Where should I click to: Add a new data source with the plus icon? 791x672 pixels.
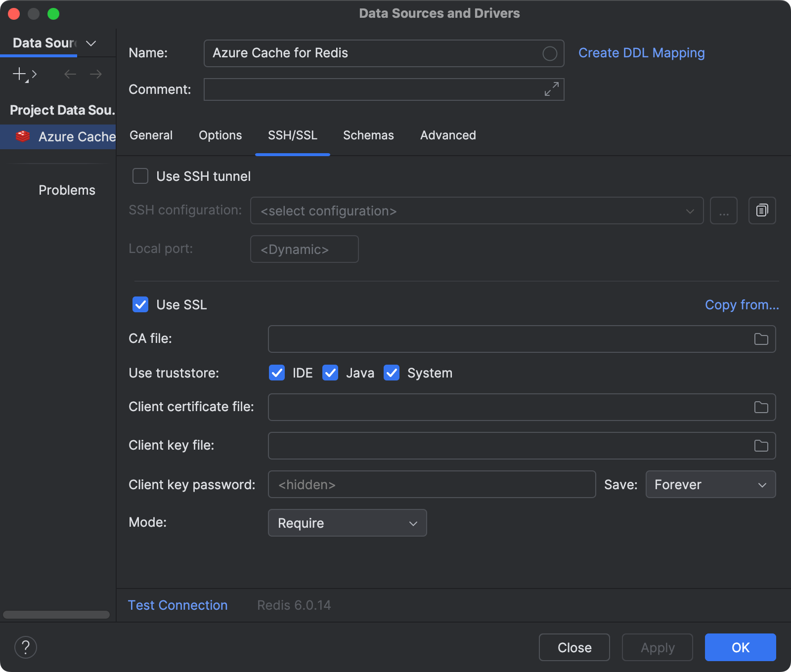tap(18, 74)
